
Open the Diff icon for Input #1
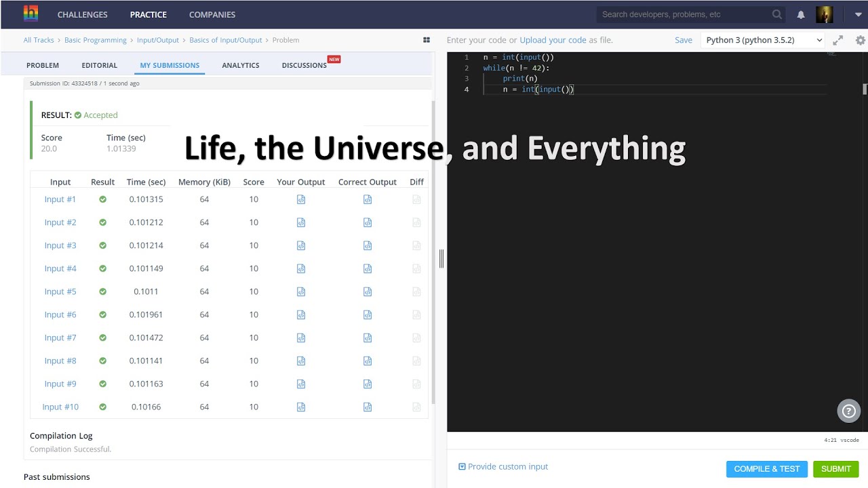coord(416,199)
